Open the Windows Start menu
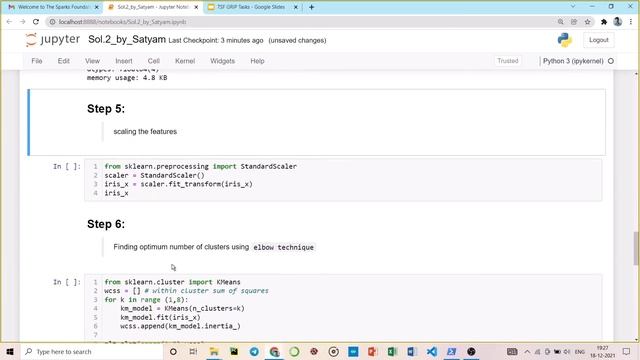Viewport: 640px width, 360px height. point(9,351)
